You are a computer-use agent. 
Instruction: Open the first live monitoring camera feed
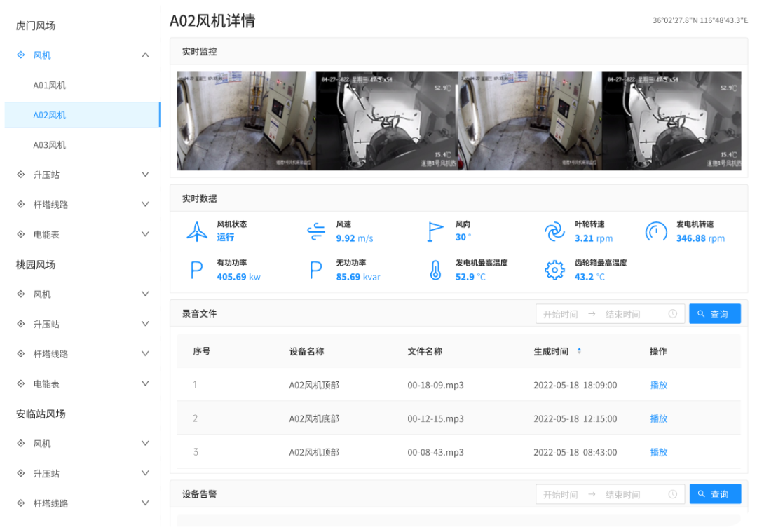246,121
